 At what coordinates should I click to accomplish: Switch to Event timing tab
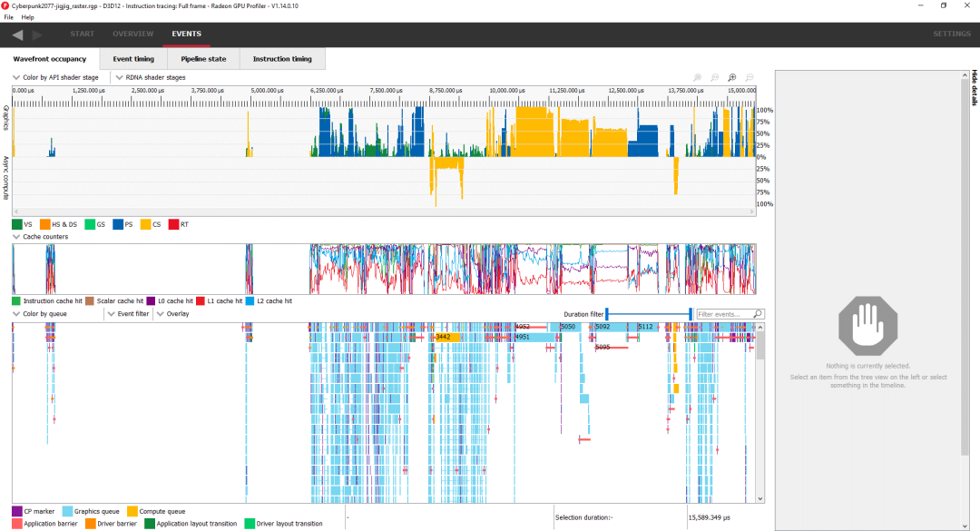[x=133, y=59]
